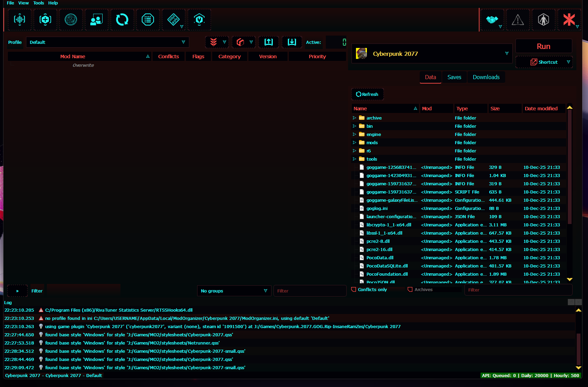Open the red asterisk help icon
The width and height of the screenshot is (588, 387).
pyautogui.click(x=569, y=20)
